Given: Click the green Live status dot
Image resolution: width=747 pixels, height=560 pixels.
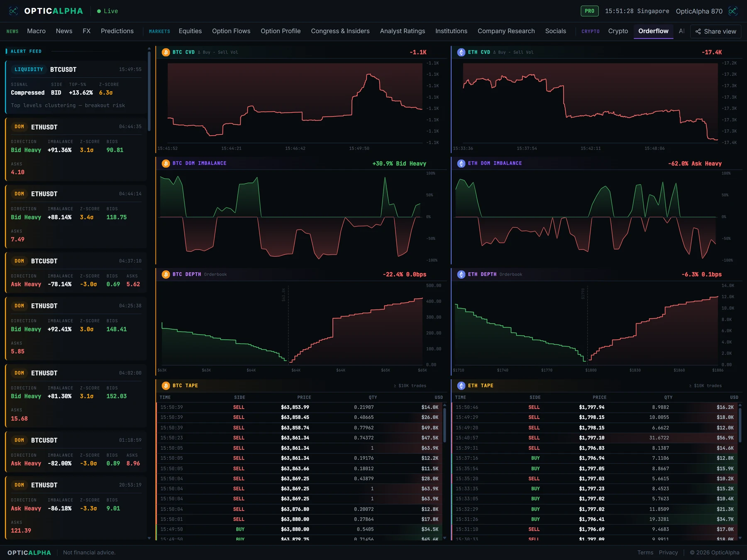Looking at the screenshot, I should click(99, 11).
